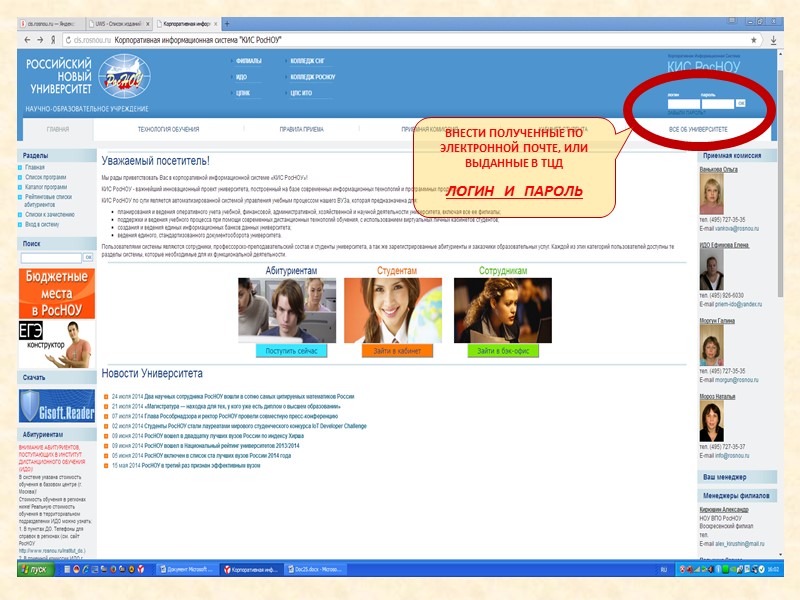800x600 pixels.
Task: Click the OK button next to пароль
Action: pos(741,103)
